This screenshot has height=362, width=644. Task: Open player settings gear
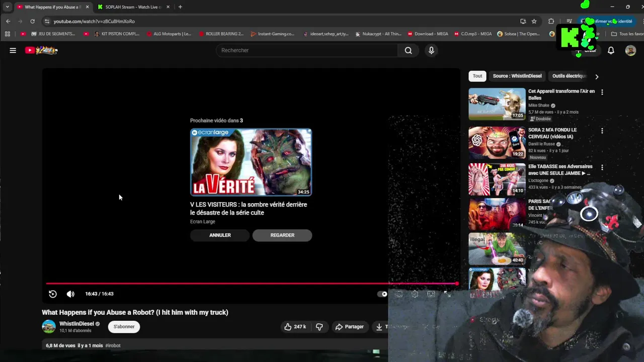coord(415,294)
